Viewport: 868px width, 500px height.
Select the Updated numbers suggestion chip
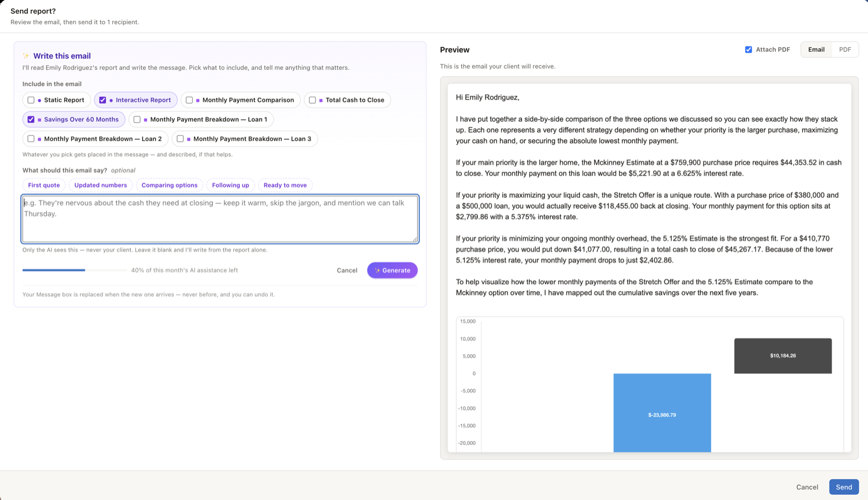[101, 185]
